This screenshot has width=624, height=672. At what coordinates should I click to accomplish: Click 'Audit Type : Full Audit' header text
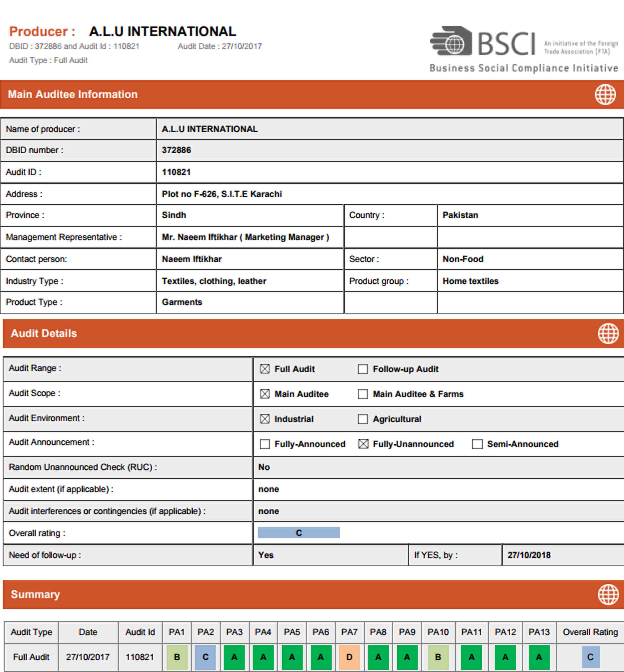click(x=48, y=60)
